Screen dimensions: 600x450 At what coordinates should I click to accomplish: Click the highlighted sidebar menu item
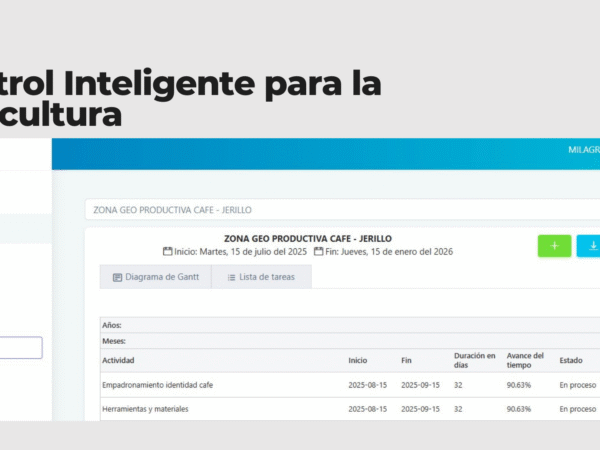click(25, 229)
